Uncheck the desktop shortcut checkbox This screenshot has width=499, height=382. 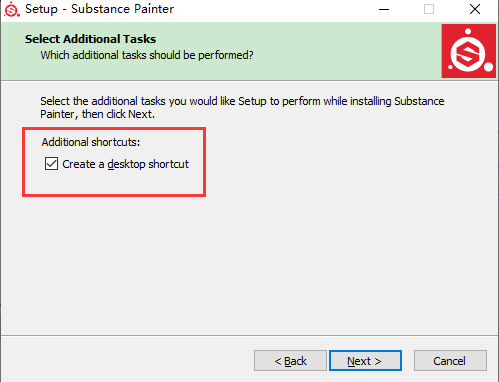[51, 164]
